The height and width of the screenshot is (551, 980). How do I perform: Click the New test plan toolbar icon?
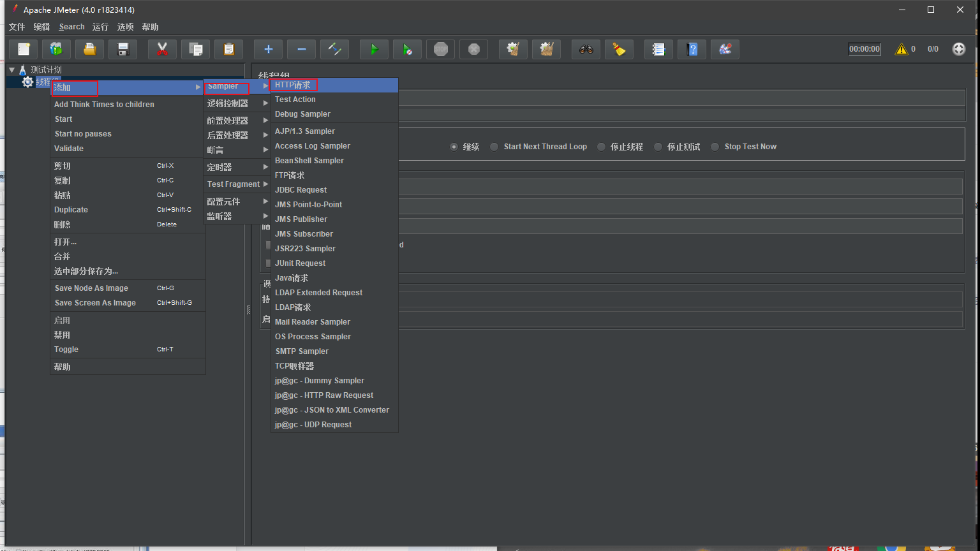tap(24, 49)
